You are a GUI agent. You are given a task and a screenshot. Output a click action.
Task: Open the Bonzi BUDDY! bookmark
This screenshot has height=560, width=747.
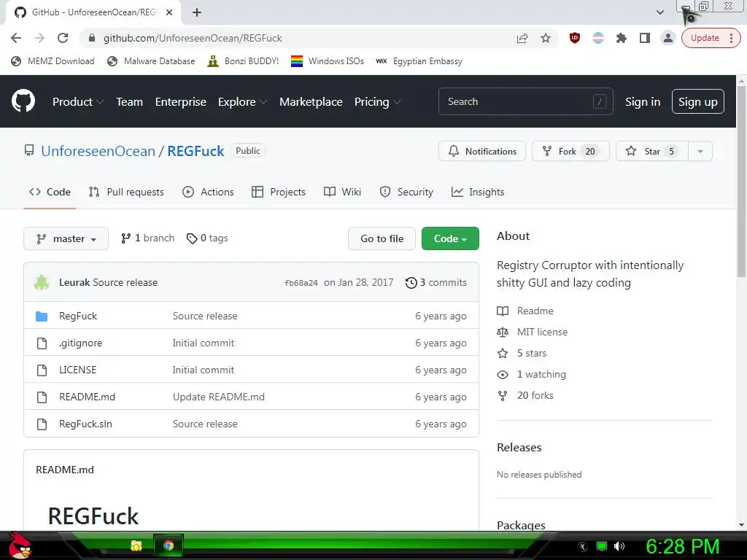pyautogui.click(x=243, y=61)
